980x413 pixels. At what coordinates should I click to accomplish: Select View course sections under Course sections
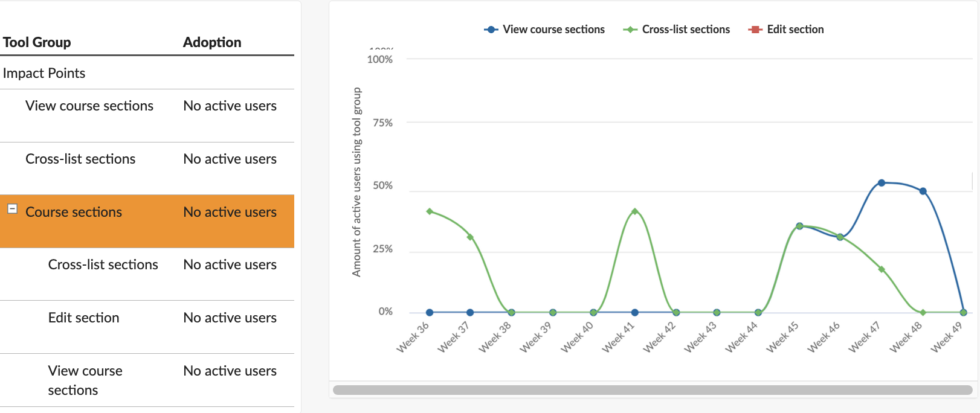click(147, 380)
